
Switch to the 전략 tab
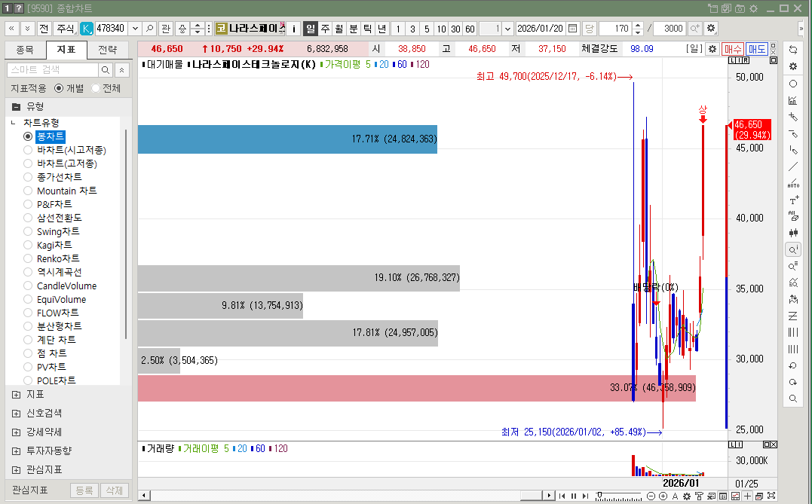(x=108, y=50)
